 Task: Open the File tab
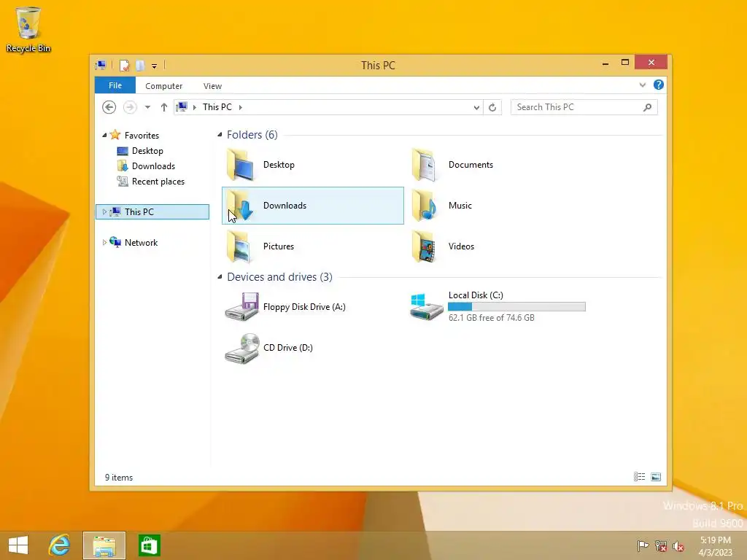point(115,85)
